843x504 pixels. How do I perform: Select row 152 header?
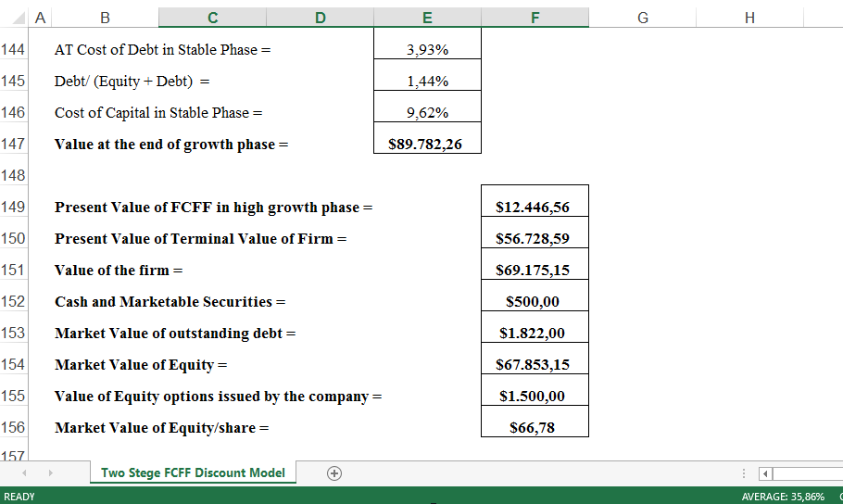pos(14,301)
